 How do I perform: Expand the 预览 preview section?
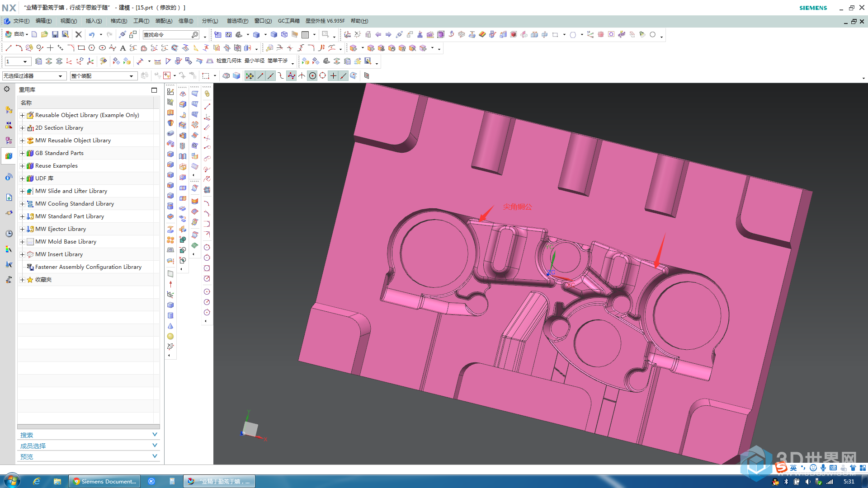point(89,456)
